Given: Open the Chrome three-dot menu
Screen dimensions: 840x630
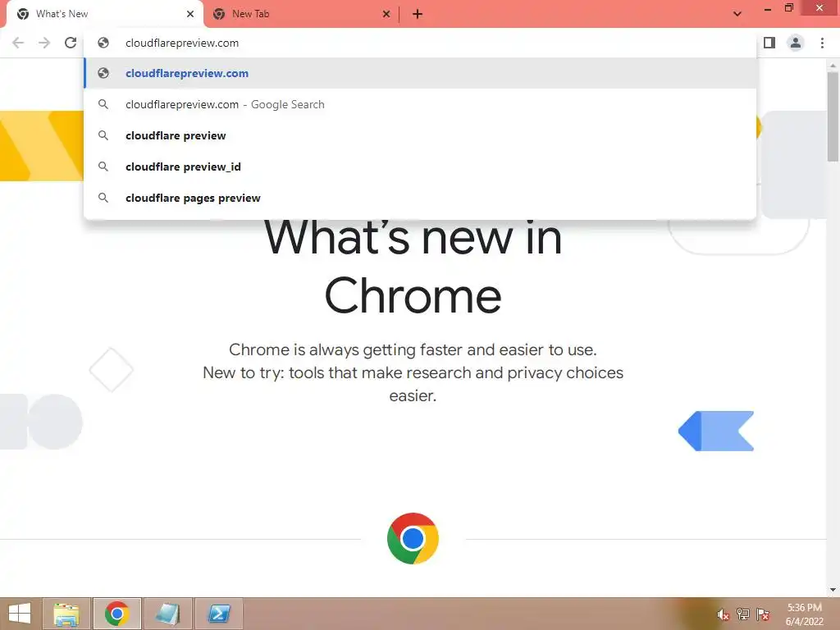Looking at the screenshot, I should (822, 43).
